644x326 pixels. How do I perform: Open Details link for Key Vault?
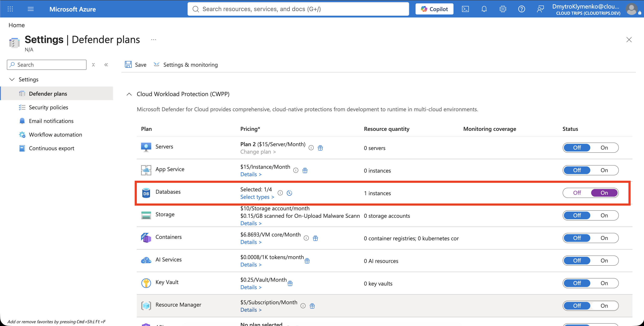coord(251,287)
